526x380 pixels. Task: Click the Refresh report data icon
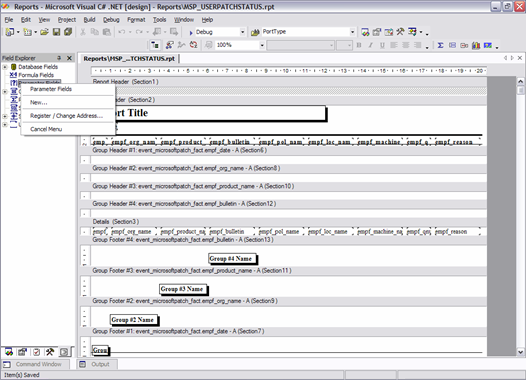(x=194, y=45)
